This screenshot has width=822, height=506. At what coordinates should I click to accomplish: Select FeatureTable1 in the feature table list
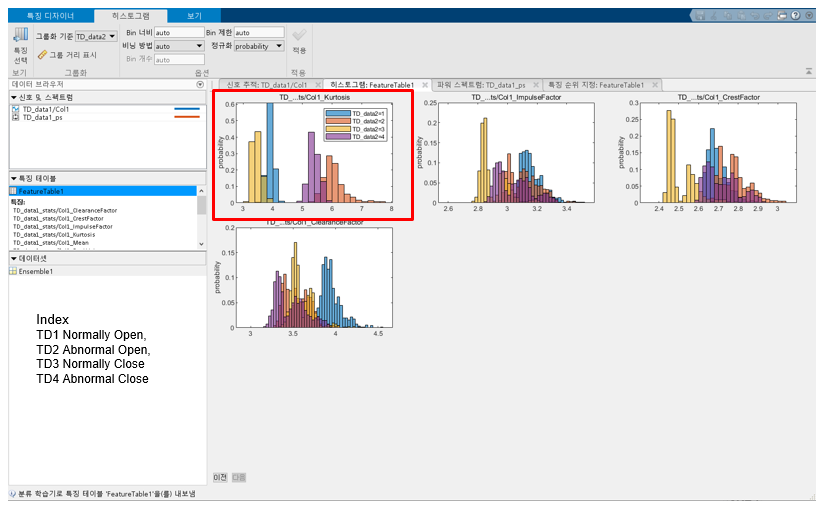pos(103,191)
